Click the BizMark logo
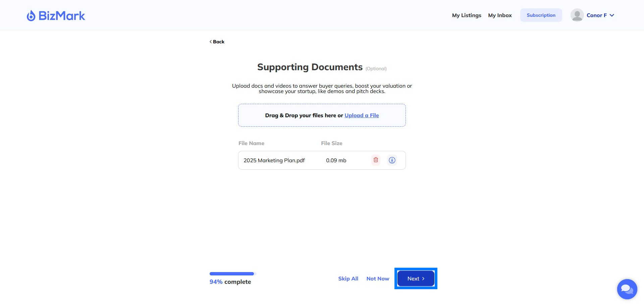 click(x=56, y=15)
